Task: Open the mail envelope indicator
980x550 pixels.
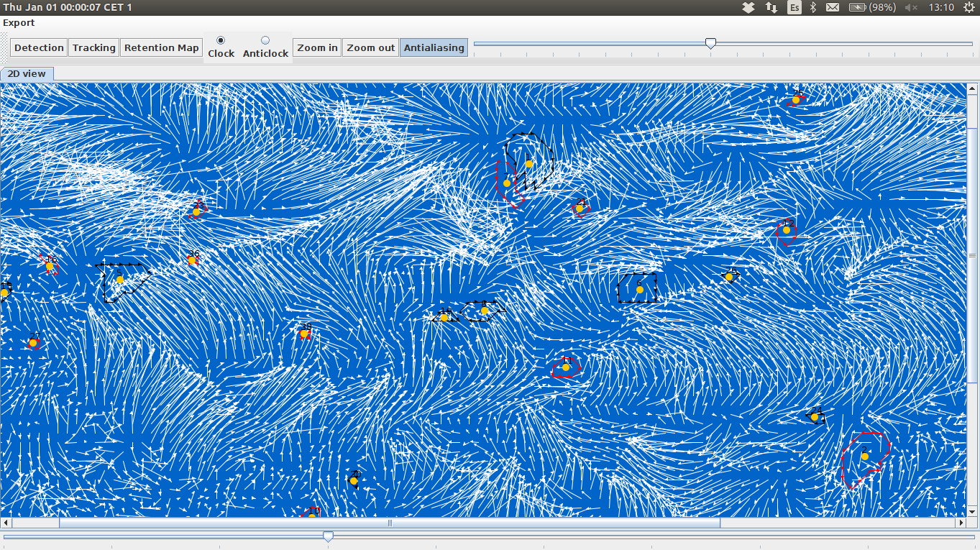Action: pos(833,7)
